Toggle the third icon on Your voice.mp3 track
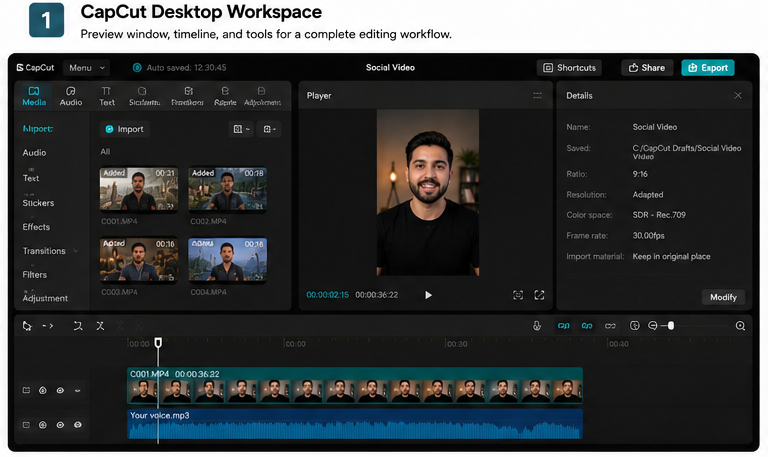 point(60,425)
